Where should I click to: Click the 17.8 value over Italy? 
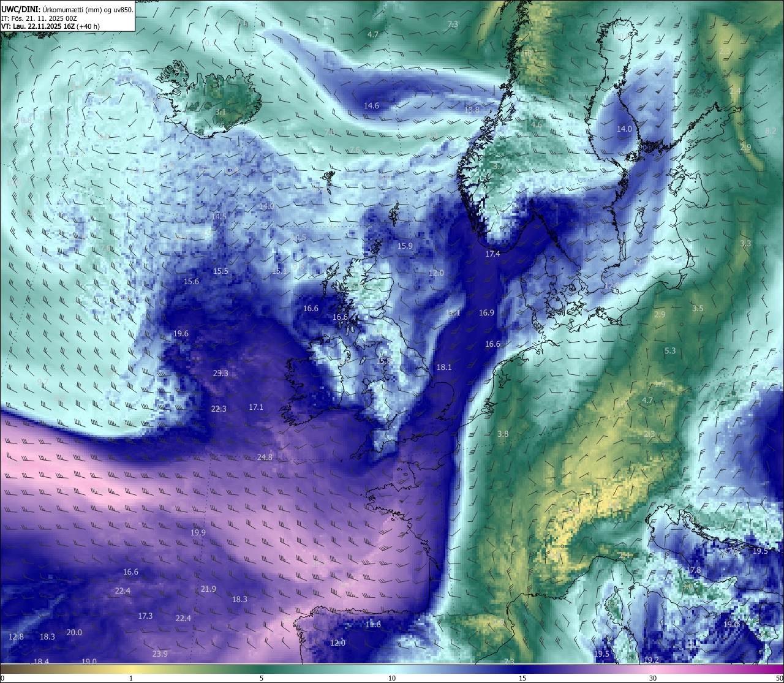693,570
